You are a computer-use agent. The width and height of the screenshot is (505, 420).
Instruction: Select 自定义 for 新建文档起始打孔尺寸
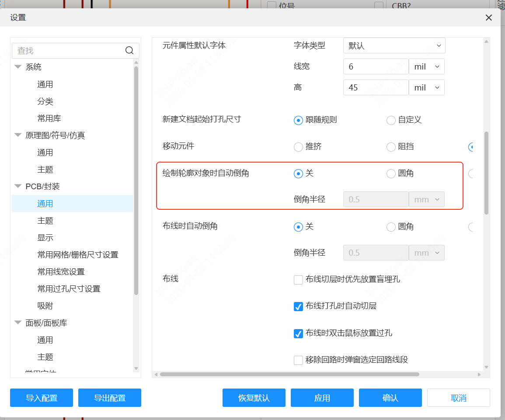[390, 120]
